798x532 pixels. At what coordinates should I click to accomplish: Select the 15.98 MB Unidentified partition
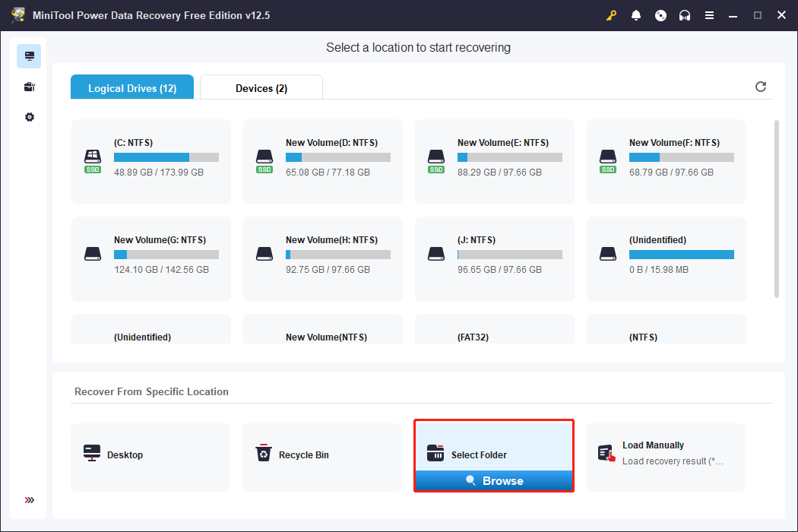[x=667, y=258]
